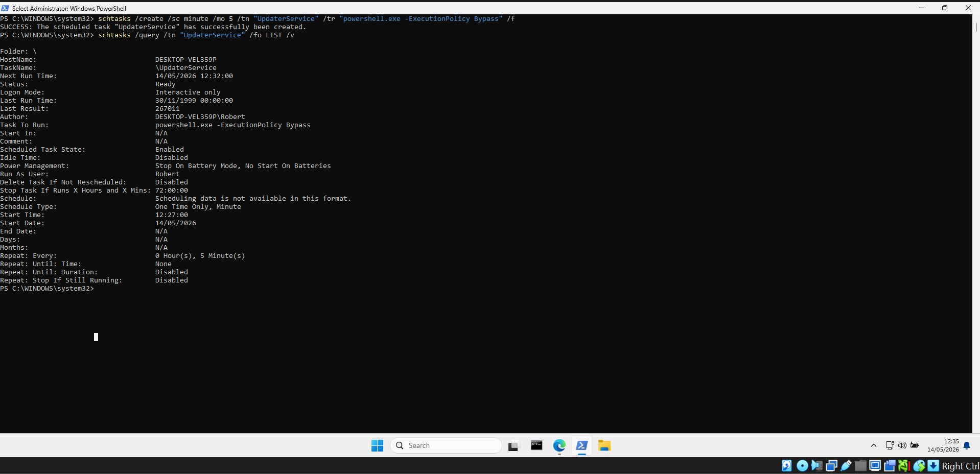The width and height of the screenshot is (980, 474).
Task: Click the hostname value DESKTOP-VEL359P
Action: 186,60
